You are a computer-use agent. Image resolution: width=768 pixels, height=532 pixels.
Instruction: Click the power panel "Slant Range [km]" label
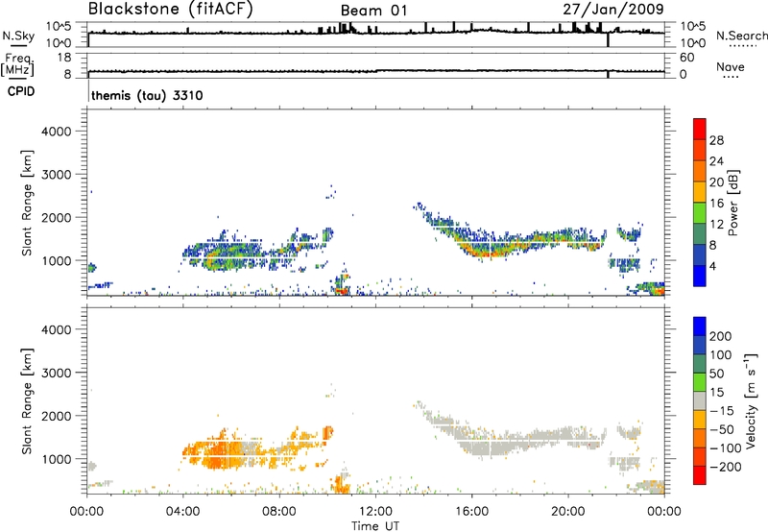(27, 203)
